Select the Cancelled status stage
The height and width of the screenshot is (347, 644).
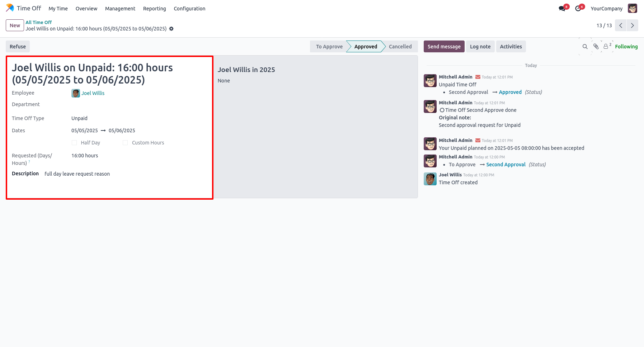pos(400,47)
